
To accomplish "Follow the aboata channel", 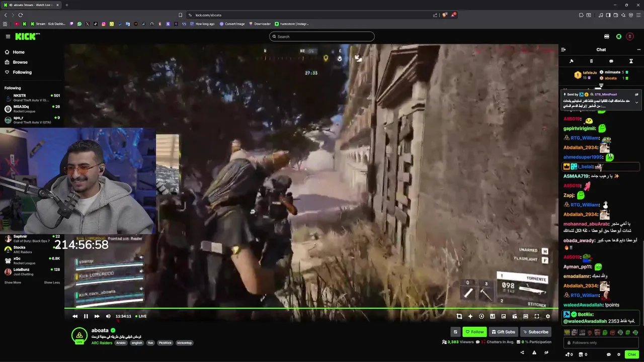I will click(474, 332).
